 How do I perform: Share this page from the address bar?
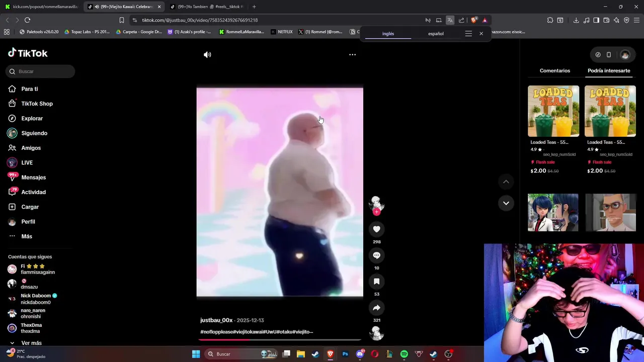461,20
